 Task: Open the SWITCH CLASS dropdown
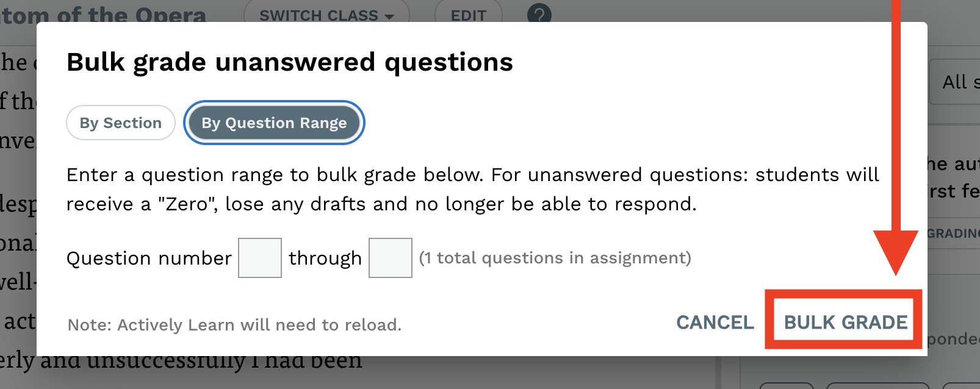coord(326,15)
